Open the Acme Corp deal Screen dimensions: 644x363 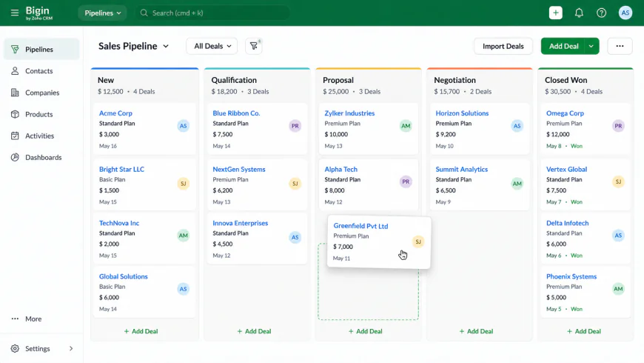[x=115, y=113]
